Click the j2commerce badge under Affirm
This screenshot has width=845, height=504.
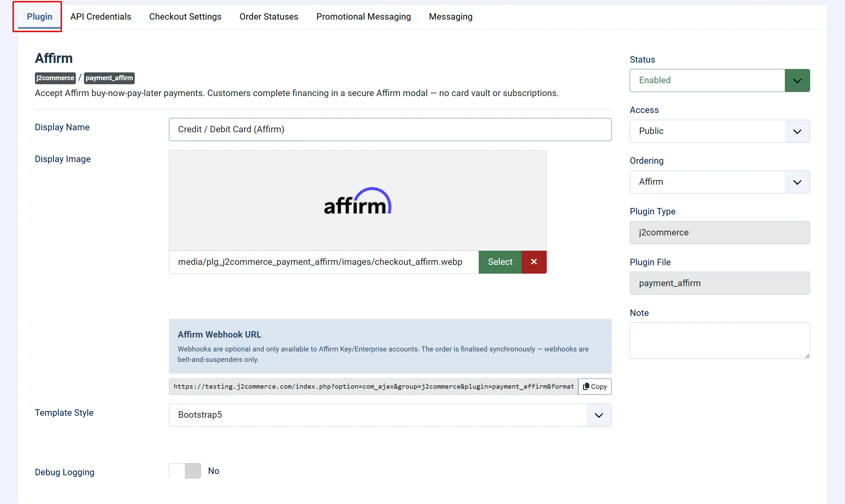pos(55,78)
